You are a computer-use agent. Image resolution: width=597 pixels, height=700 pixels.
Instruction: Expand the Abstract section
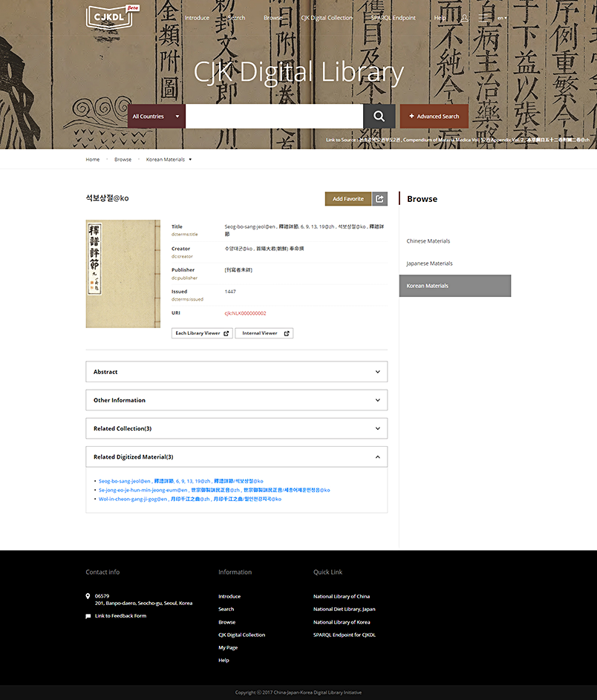point(237,371)
